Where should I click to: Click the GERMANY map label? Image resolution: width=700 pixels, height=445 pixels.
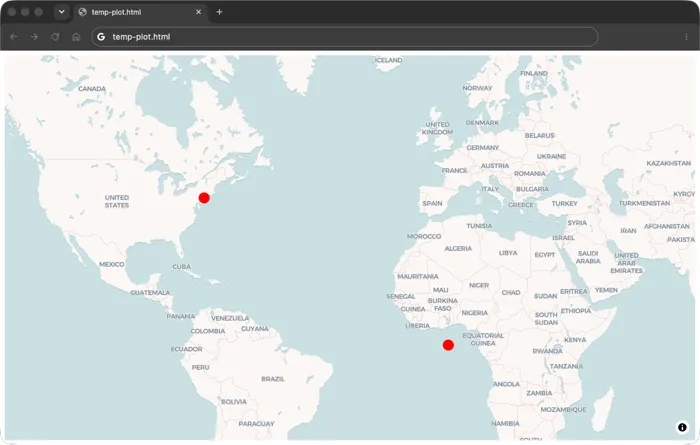click(483, 147)
